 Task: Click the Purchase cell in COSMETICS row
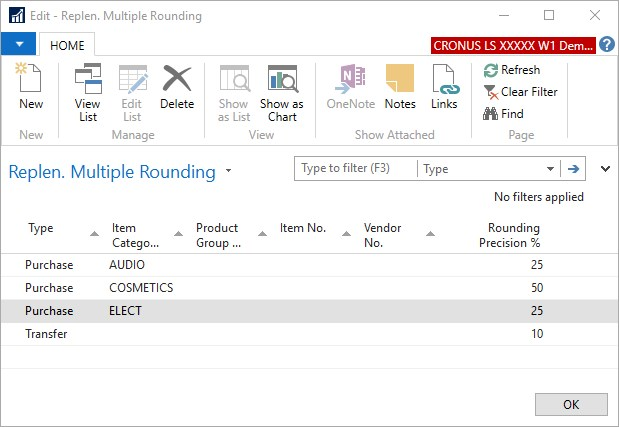point(49,288)
